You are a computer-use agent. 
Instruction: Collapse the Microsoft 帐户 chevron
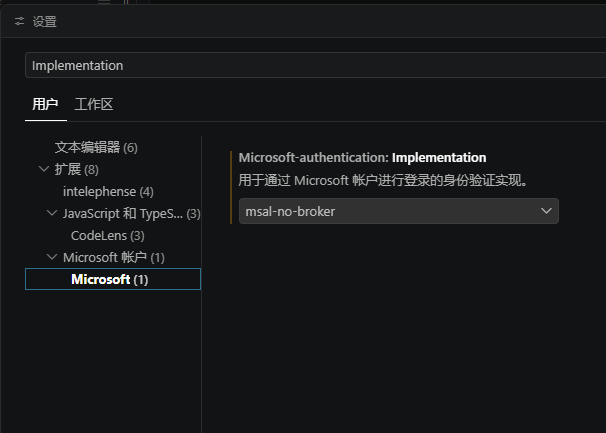(52, 257)
